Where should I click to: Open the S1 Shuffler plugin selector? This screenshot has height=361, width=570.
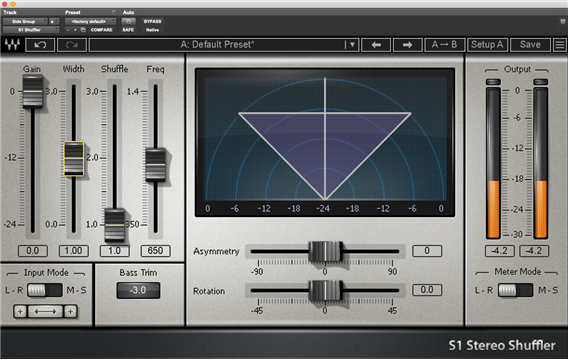(31, 30)
